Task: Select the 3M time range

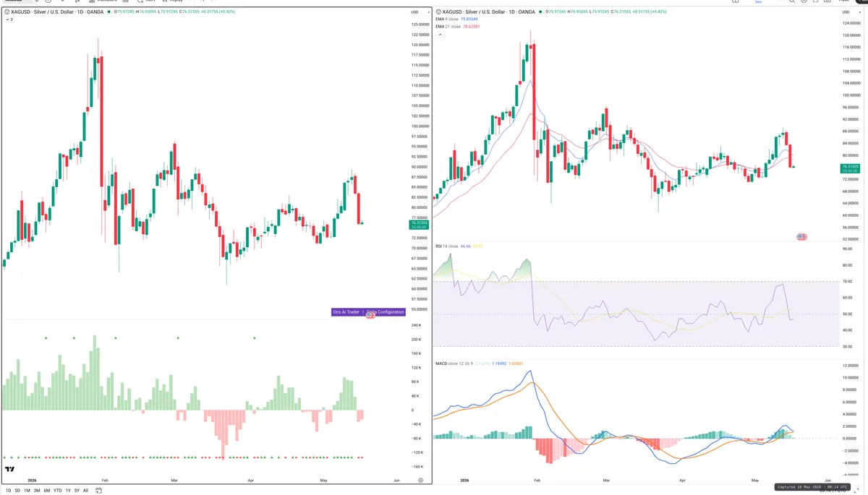Action: (x=37, y=490)
